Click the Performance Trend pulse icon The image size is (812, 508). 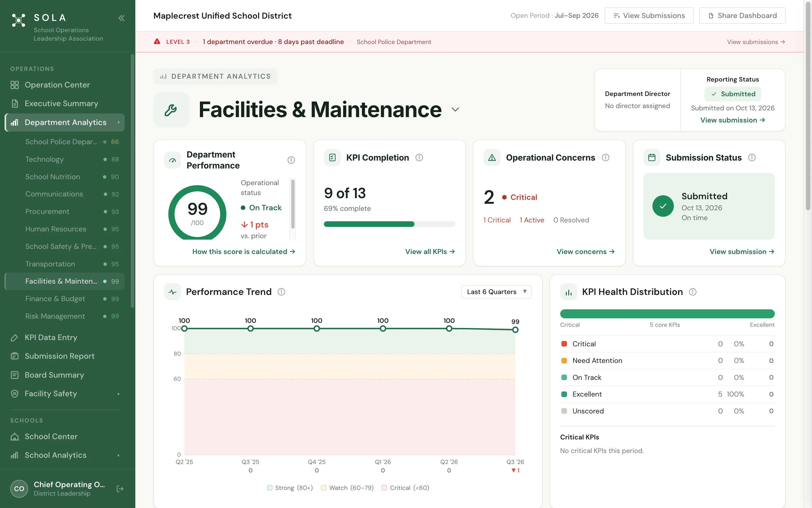(x=173, y=292)
